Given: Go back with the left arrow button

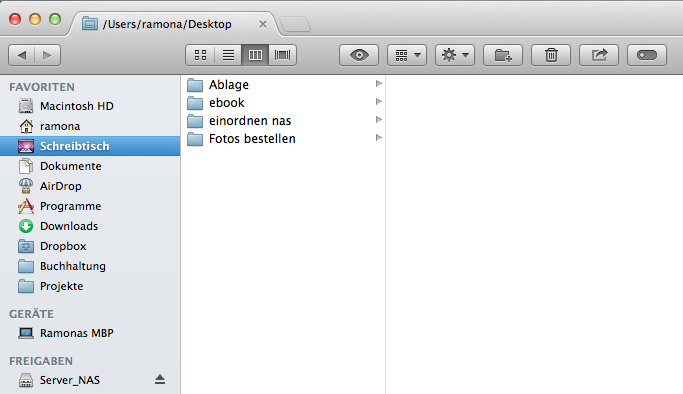Looking at the screenshot, I should [x=21, y=55].
